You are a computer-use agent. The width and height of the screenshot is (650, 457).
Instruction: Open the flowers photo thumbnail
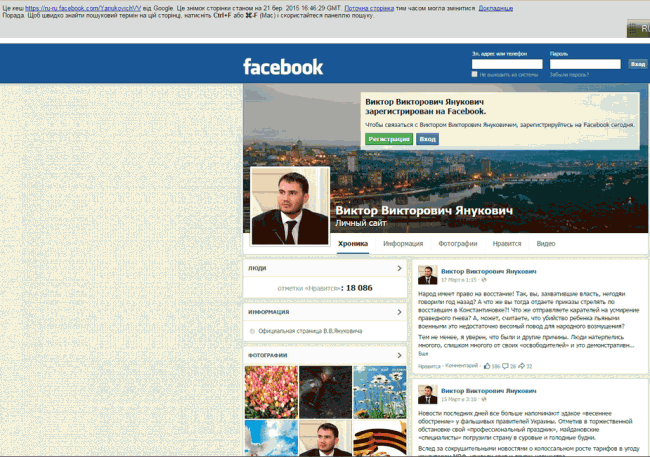(270, 391)
